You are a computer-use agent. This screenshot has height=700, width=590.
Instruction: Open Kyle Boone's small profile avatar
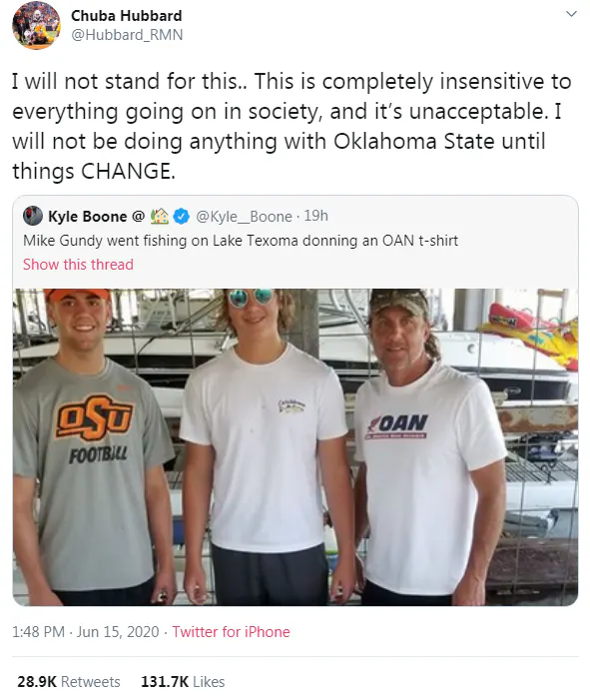[x=33, y=216]
